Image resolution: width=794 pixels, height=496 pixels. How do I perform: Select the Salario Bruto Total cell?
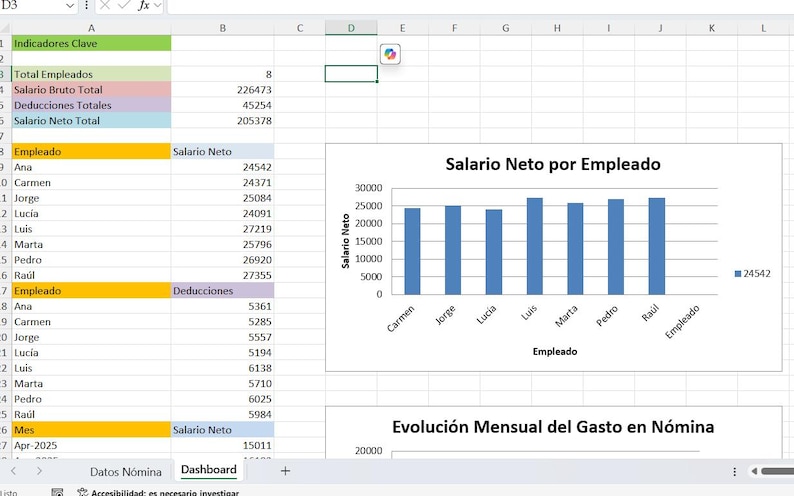point(91,90)
